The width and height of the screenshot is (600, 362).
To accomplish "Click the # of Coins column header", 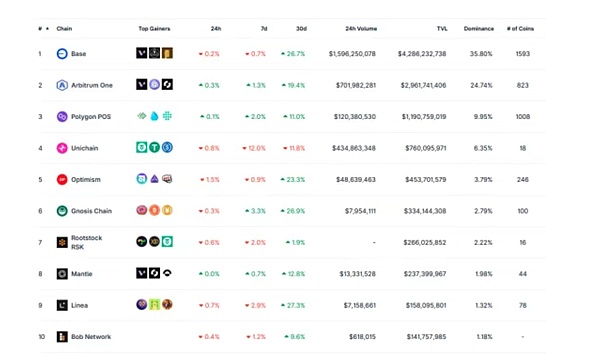I will (x=520, y=29).
